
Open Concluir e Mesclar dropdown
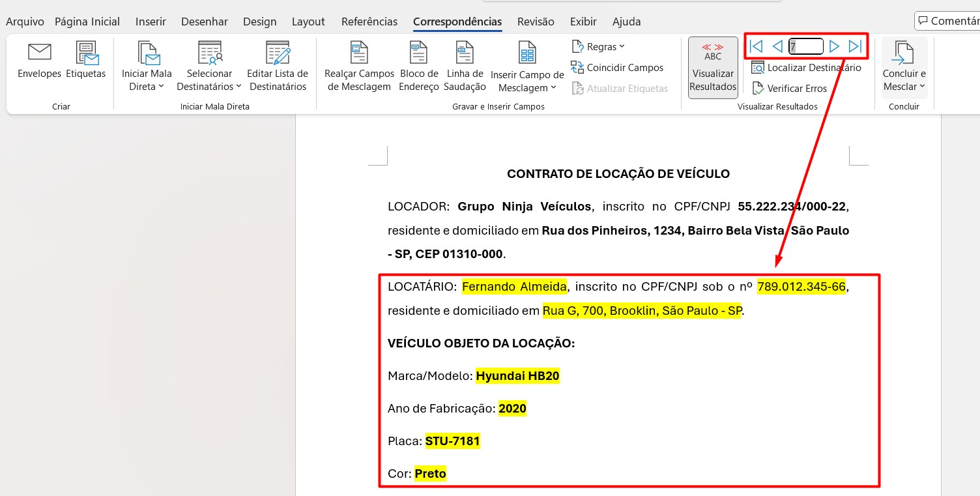pyautogui.click(x=904, y=66)
